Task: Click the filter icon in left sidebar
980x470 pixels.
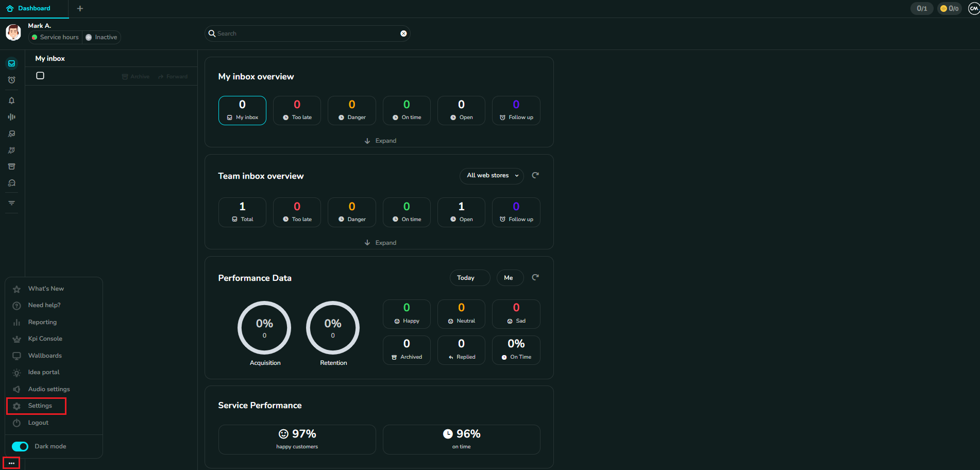Action: [x=11, y=203]
